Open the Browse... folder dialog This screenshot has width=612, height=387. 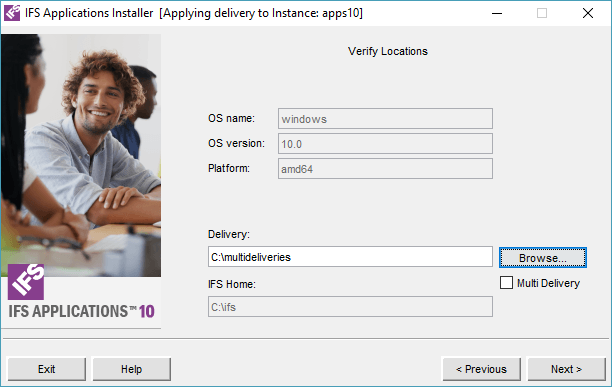[543, 257]
